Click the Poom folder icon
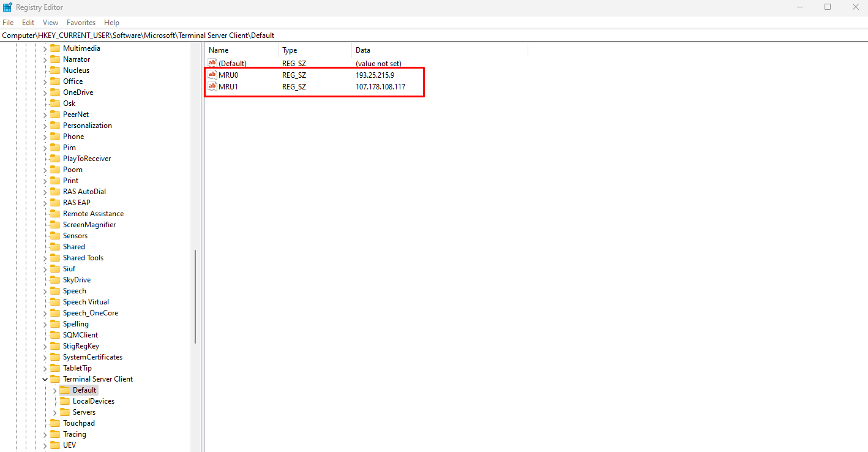 point(55,170)
